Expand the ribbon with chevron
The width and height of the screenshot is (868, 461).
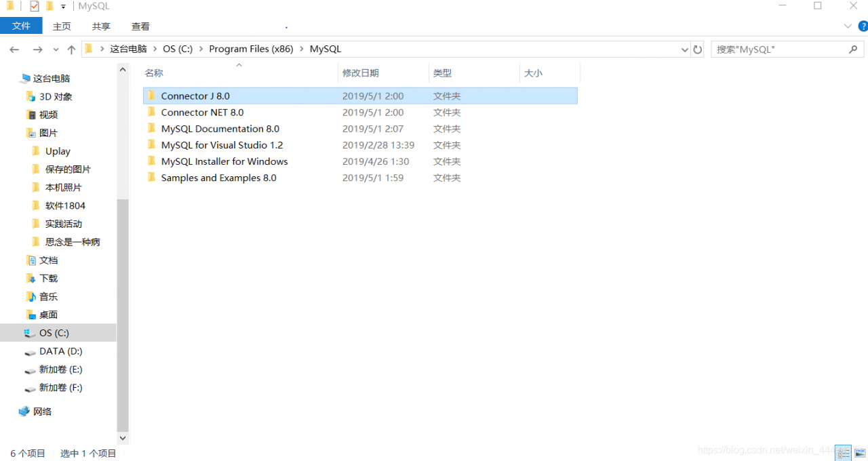click(848, 26)
